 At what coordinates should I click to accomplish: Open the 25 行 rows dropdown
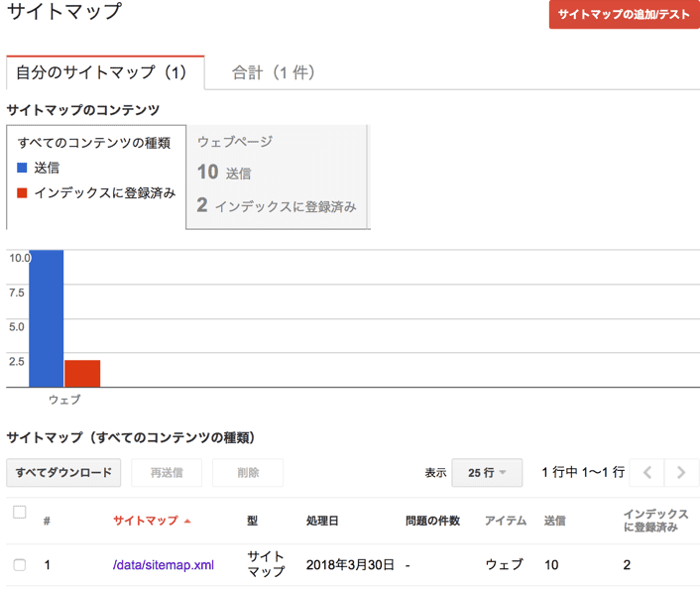pyautogui.click(x=487, y=472)
